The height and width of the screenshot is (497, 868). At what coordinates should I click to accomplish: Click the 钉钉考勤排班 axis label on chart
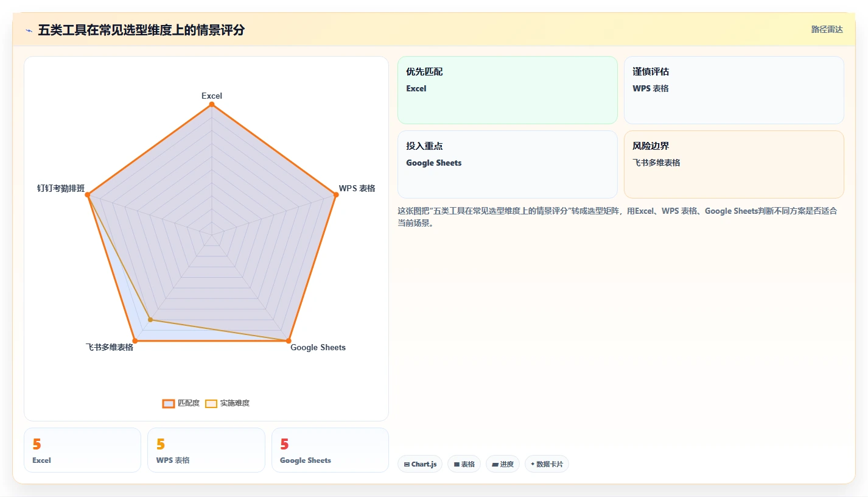61,188
